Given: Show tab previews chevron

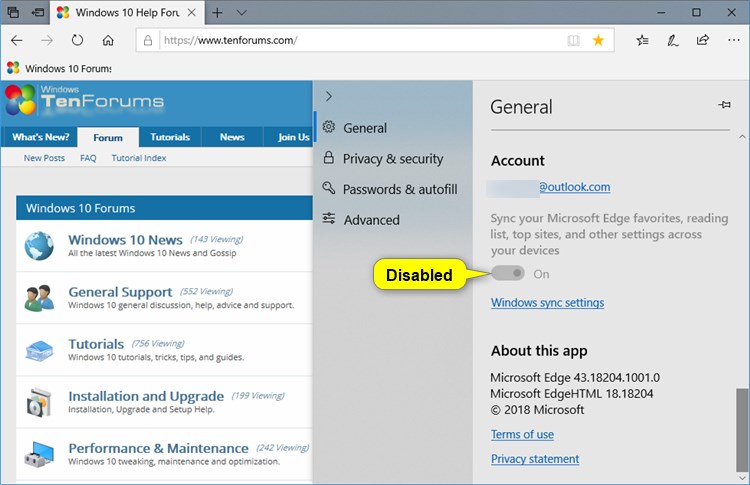Looking at the screenshot, I should click(x=242, y=12).
